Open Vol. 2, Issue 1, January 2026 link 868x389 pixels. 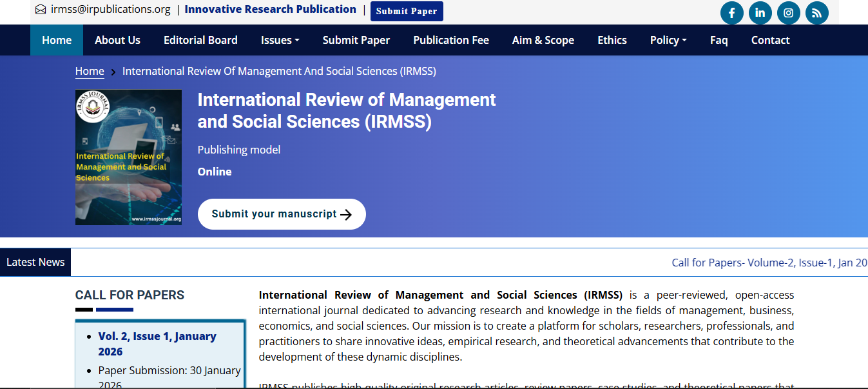click(157, 344)
